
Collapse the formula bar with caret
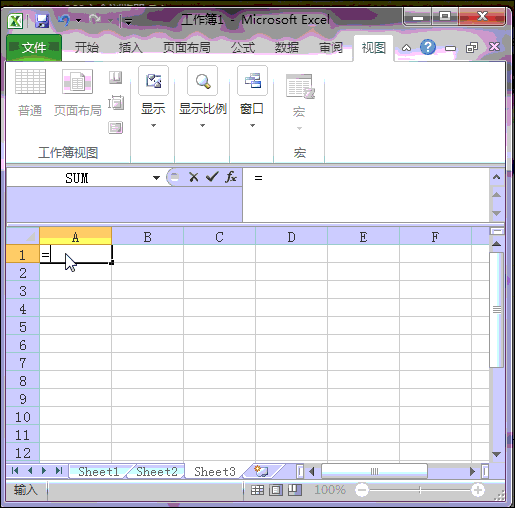(x=497, y=177)
